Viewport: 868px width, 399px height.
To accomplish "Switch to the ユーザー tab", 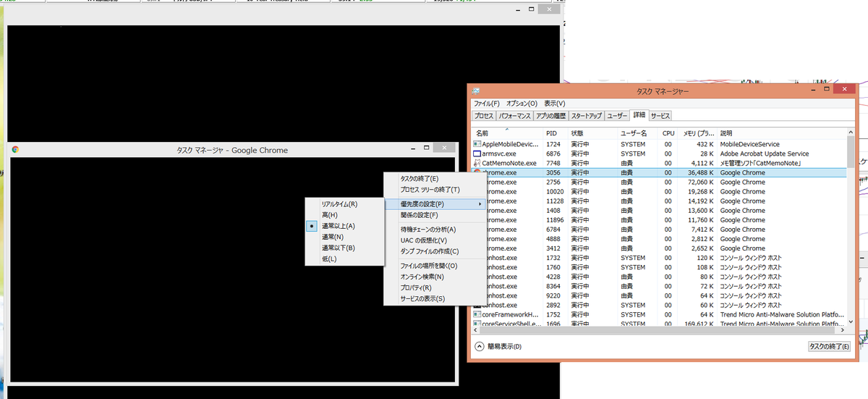I will point(617,116).
